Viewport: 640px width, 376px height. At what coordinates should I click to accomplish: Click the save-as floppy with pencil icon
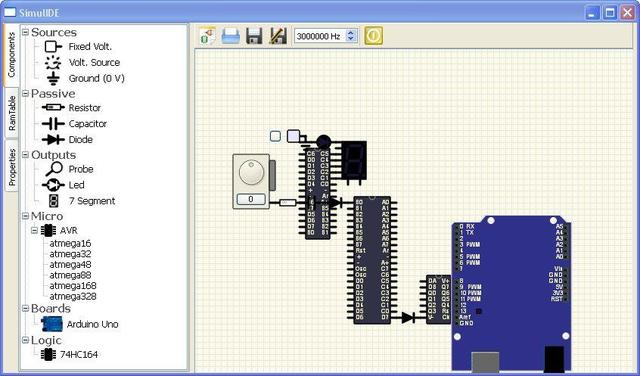pos(278,36)
